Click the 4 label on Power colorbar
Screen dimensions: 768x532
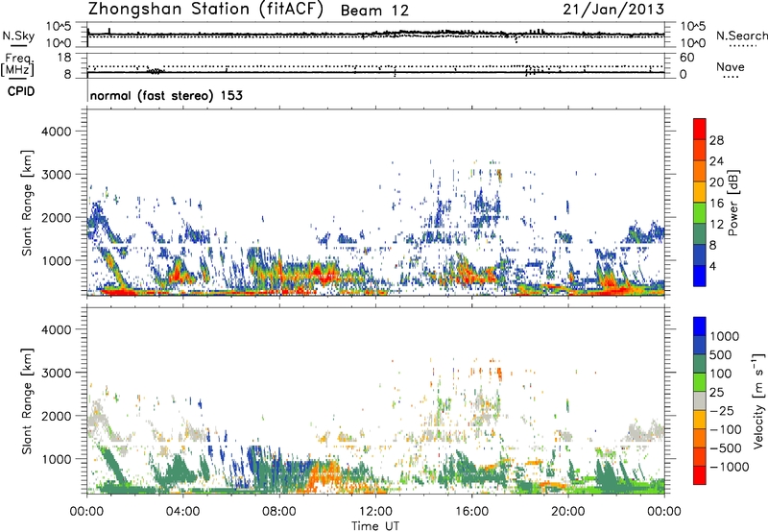[713, 267]
